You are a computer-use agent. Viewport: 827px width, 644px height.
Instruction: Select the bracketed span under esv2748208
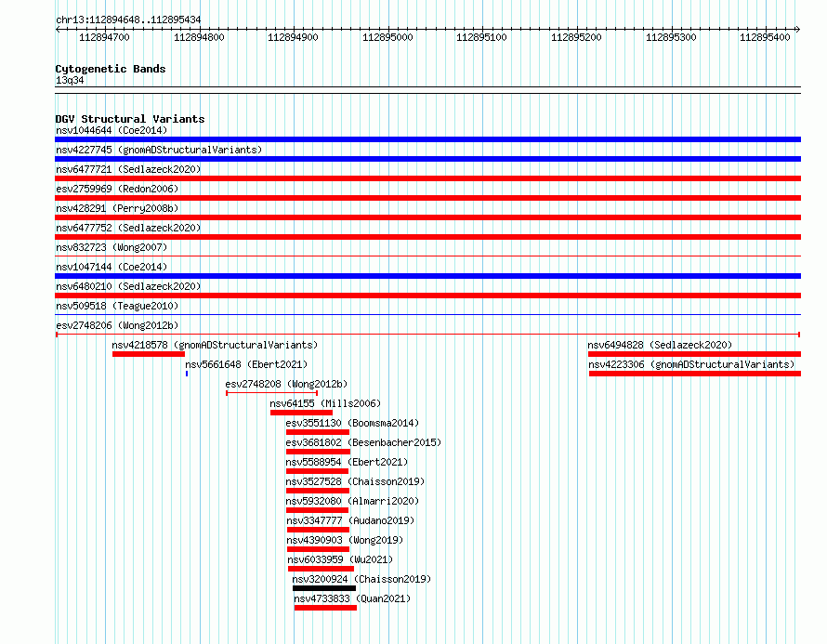point(271,393)
